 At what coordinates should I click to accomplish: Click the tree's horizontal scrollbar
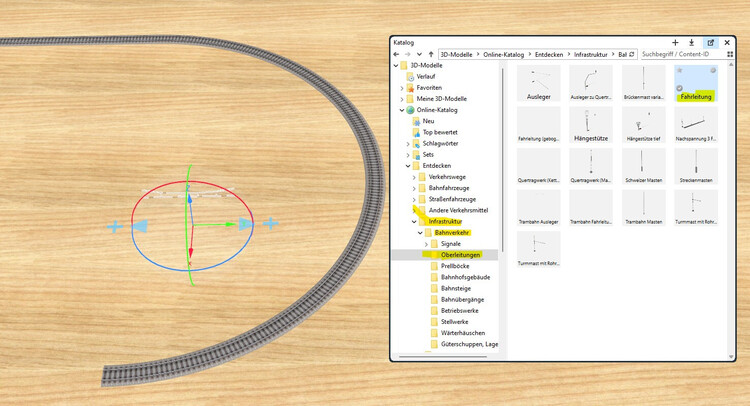[442, 356]
